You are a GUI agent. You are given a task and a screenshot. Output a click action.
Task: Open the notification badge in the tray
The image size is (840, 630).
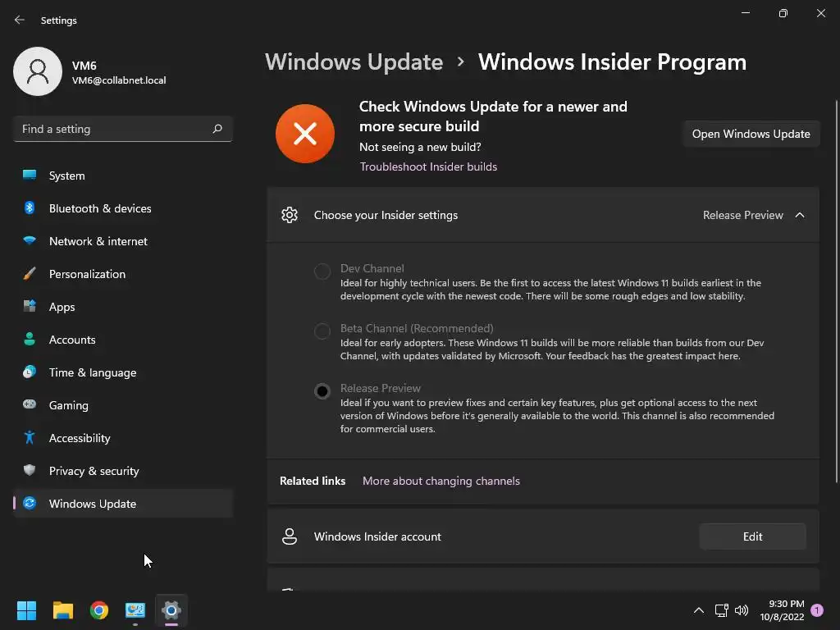click(817, 610)
